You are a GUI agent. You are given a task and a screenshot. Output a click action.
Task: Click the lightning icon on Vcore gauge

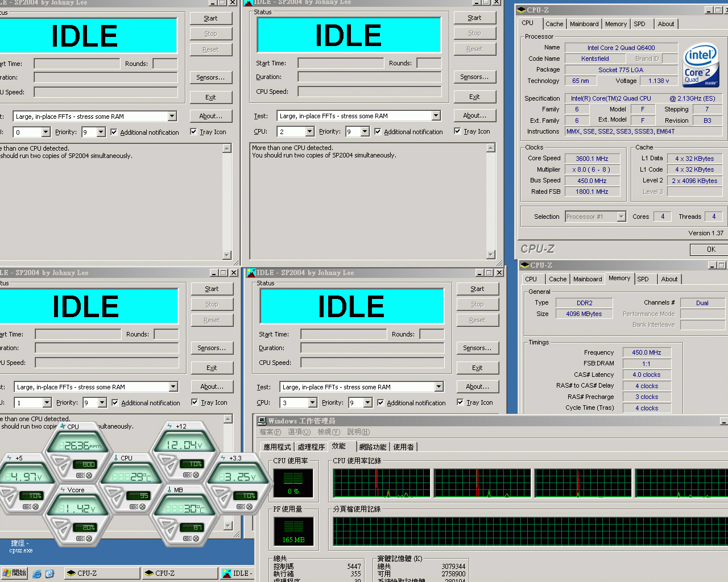coord(63,489)
